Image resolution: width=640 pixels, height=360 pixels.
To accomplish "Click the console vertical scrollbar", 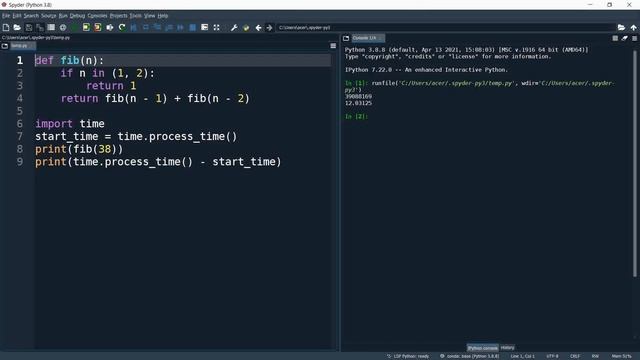I will coord(635,163).
